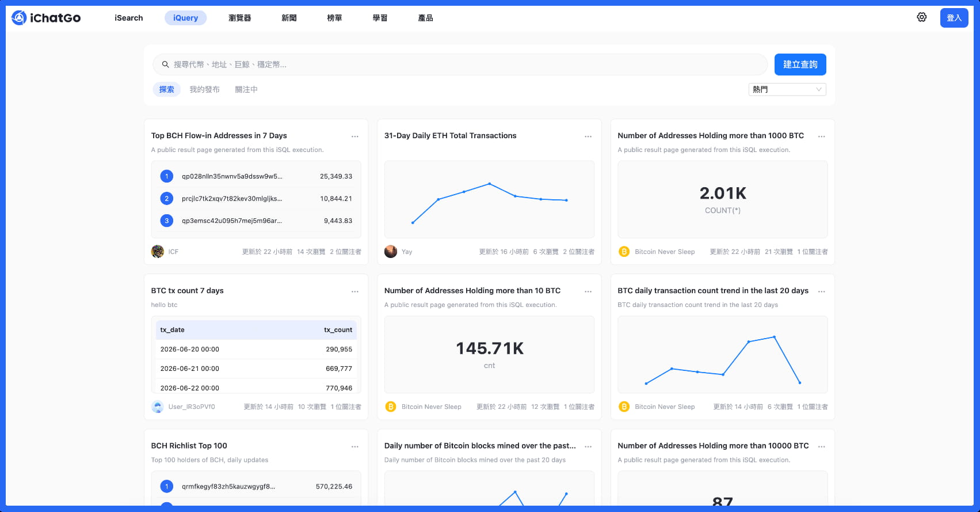980x512 pixels.
Task: Click ICF author name
Action: [x=173, y=252]
